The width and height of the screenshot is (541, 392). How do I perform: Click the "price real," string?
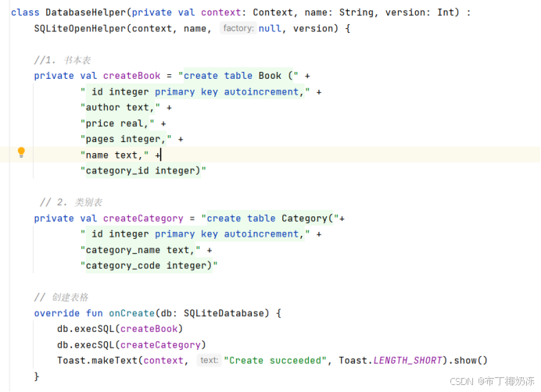117,123
